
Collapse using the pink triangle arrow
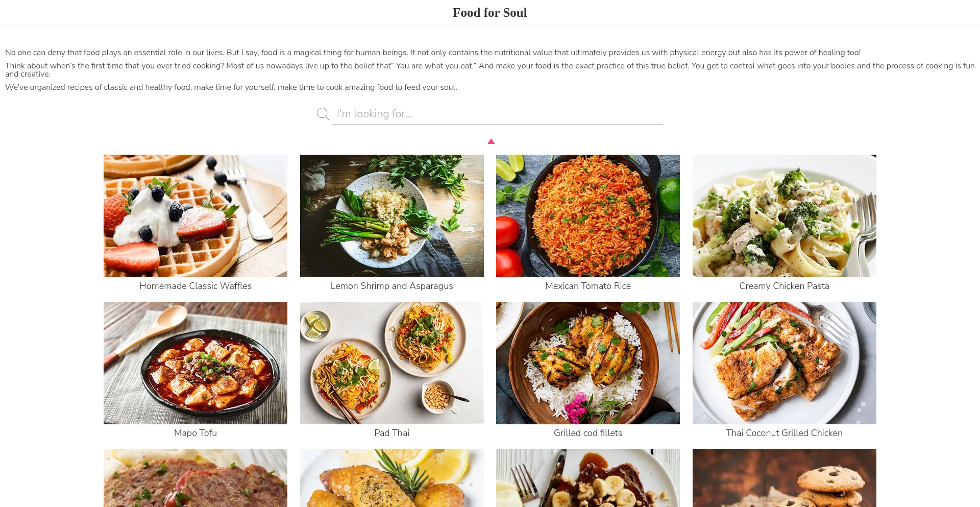point(491,141)
